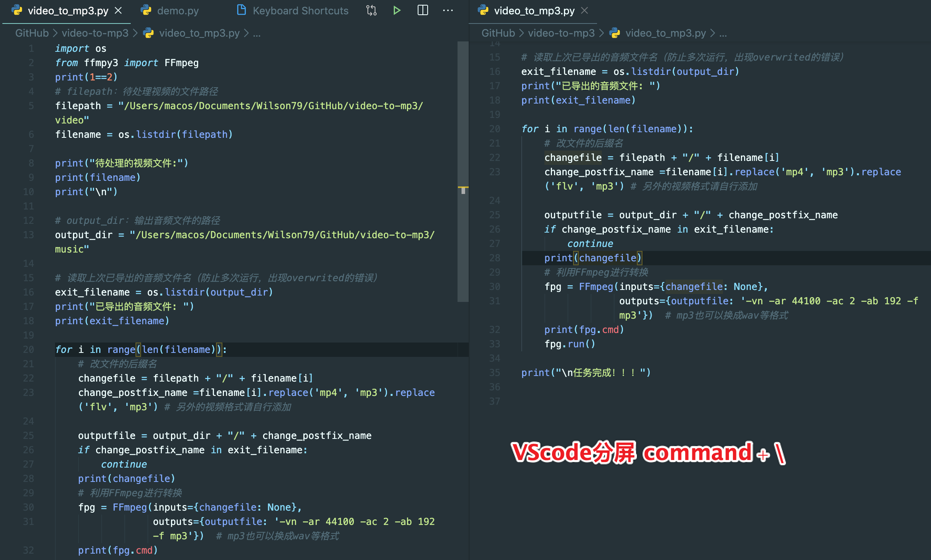Open More Actions via the ellipsis icon

coord(448,10)
